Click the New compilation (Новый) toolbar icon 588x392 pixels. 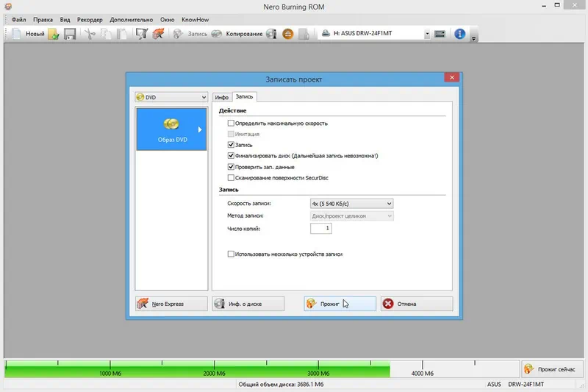28,34
